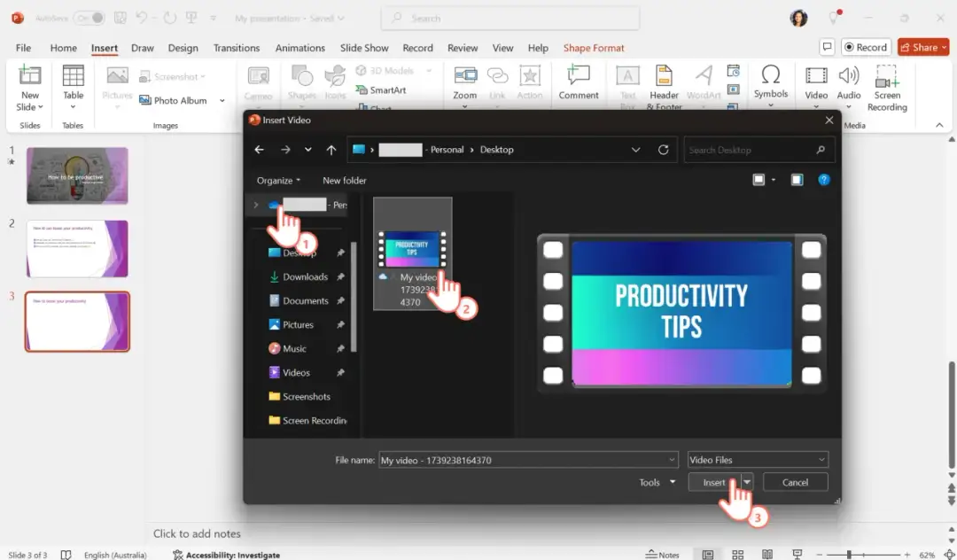957x560 pixels.
Task: Create a New folder in the dialog
Action: pyautogui.click(x=344, y=180)
